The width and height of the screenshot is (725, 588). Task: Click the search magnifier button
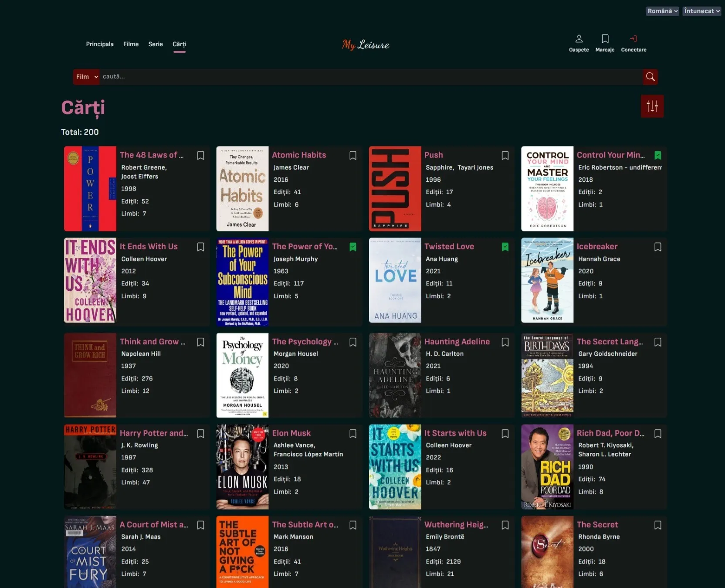[x=650, y=77]
